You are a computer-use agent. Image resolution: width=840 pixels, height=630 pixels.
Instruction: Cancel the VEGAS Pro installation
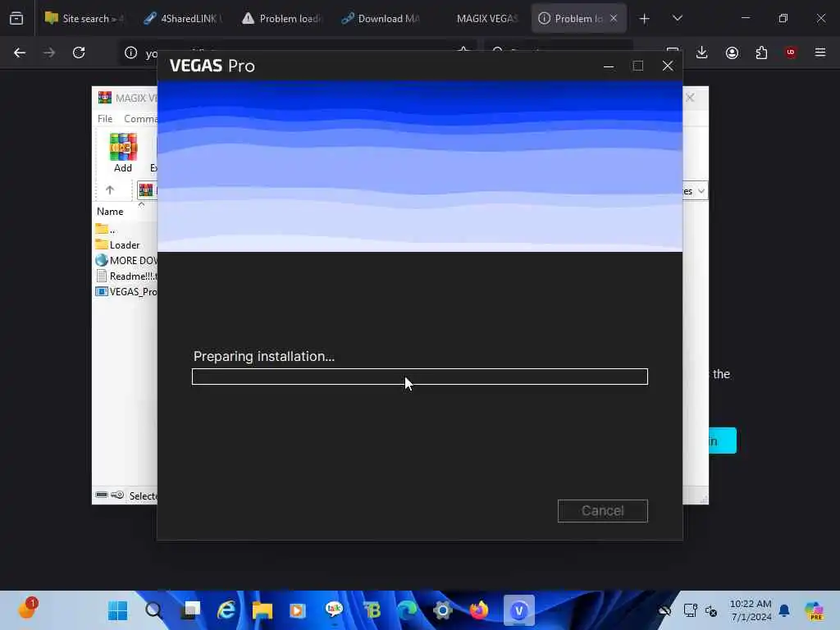pos(602,510)
